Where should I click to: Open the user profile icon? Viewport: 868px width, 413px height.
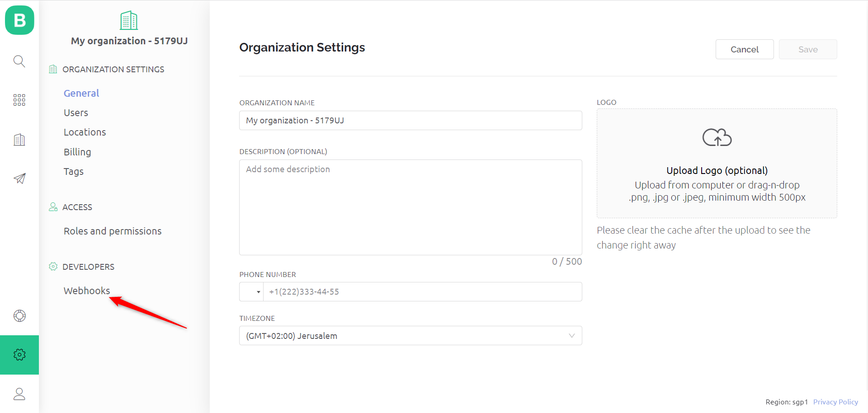[19, 394]
